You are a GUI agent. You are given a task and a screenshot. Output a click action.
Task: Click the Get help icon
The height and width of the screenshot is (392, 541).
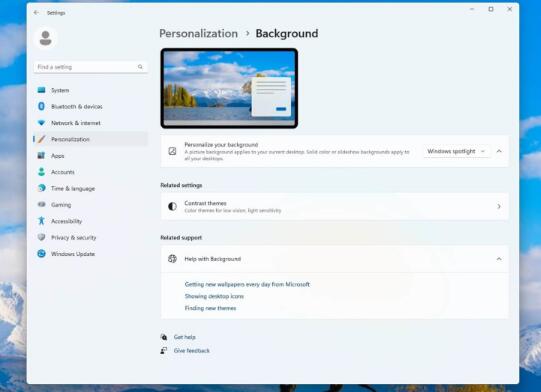click(x=164, y=337)
